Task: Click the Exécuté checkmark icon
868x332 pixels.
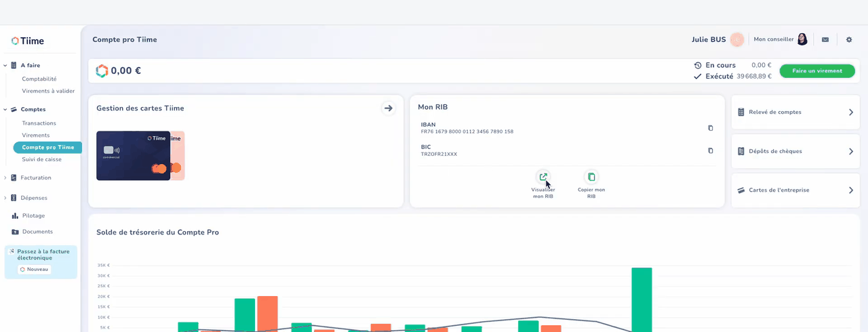Action: point(698,77)
